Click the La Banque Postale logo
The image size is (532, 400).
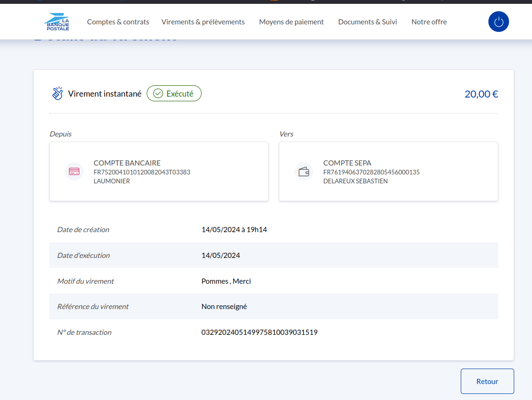click(57, 22)
